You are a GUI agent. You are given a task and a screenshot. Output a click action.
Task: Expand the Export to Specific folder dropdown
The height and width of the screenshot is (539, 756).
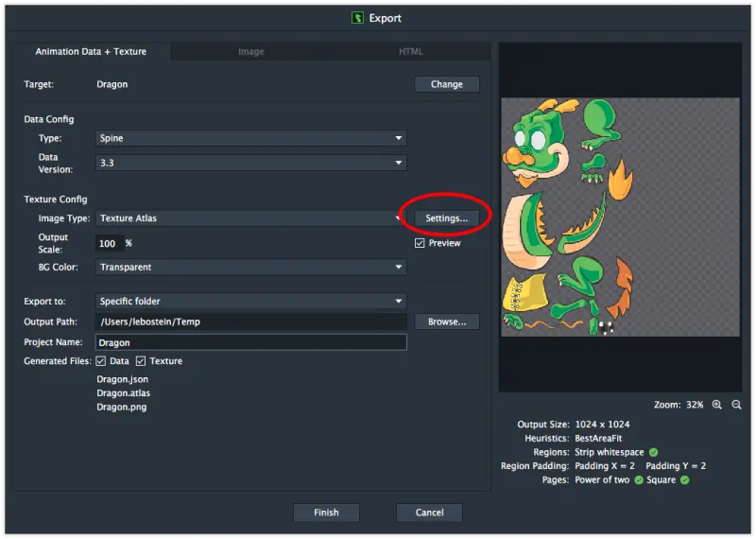(251, 302)
